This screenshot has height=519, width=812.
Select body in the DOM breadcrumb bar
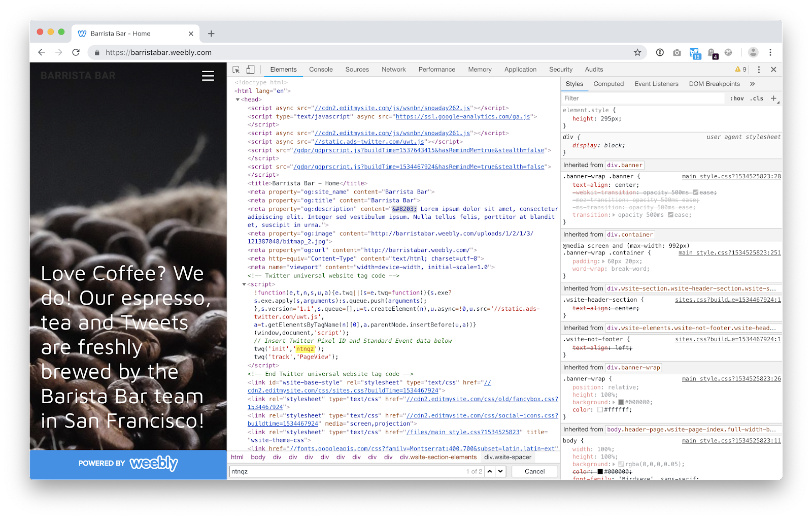pyautogui.click(x=258, y=457)
